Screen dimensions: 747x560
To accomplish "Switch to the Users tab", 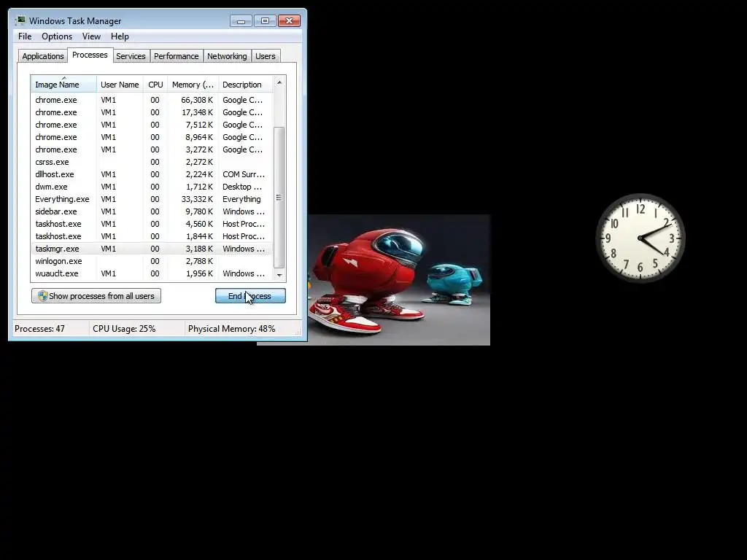I will coord(266,56).
